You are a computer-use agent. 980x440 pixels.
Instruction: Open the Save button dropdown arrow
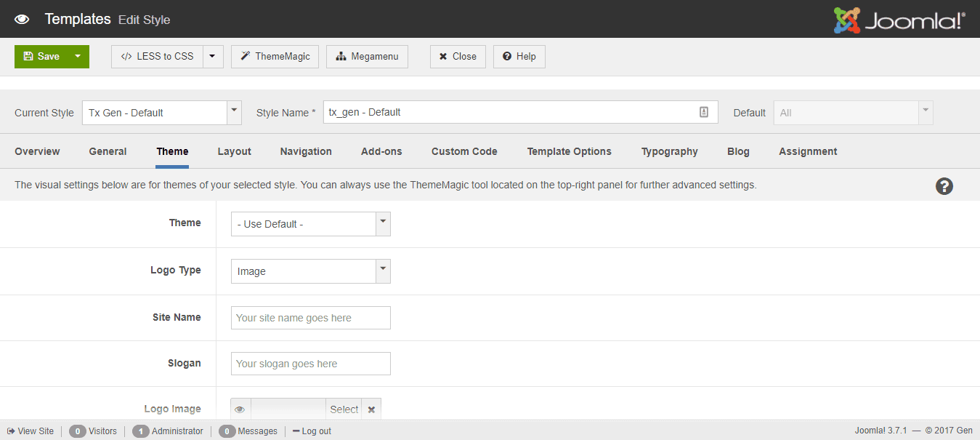tap(76, 56)
